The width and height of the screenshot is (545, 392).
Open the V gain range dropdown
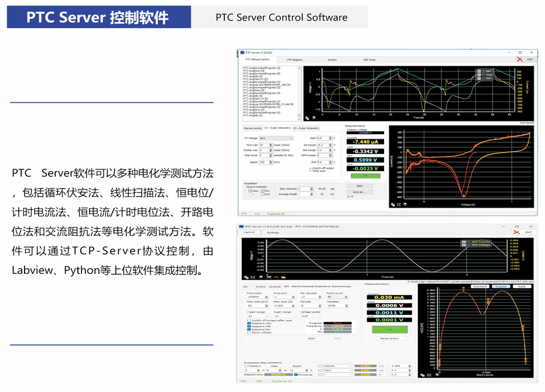[258, 317]
